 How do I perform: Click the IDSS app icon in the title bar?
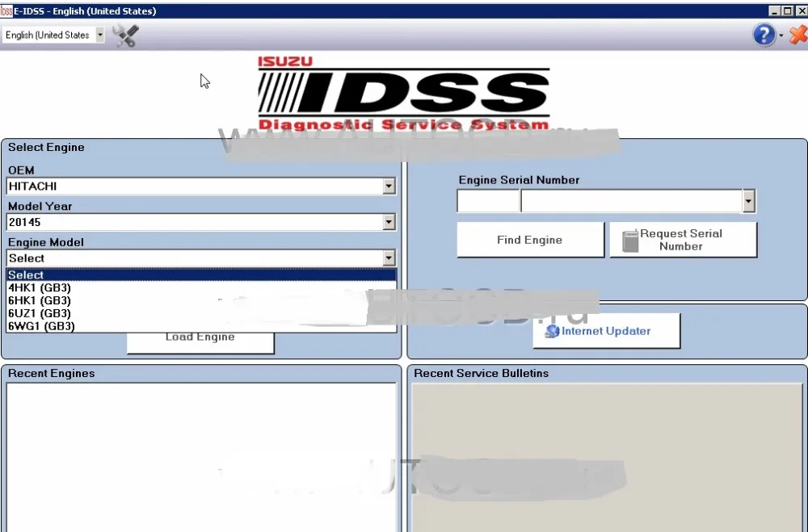point(6,10)
